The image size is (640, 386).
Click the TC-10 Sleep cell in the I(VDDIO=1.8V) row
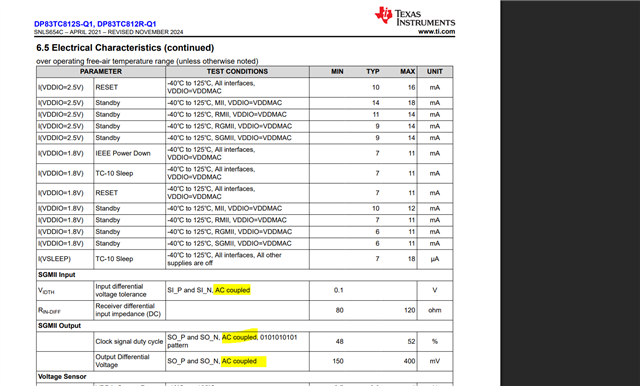(129, 173)
